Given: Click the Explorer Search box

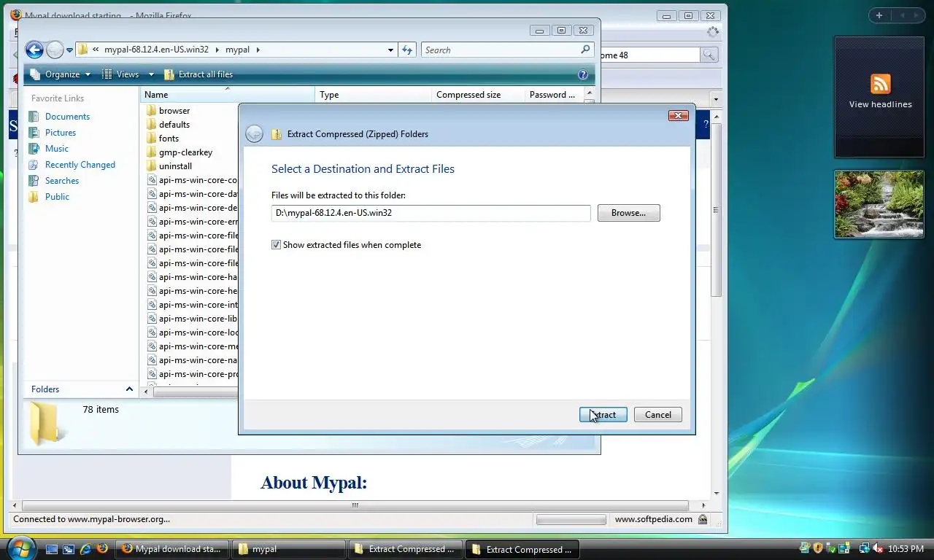Looking at the screenshot, I should coord(506,50).
